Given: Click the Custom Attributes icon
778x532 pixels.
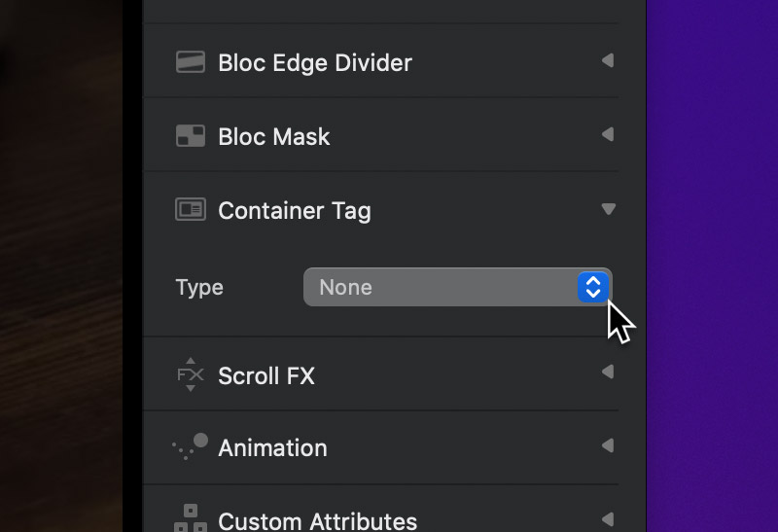Looking at the screenshot, I should [191, 517].
